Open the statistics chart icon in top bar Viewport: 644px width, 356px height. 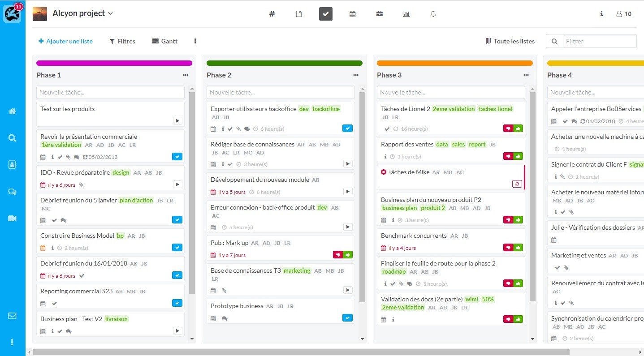click(406, 14)
